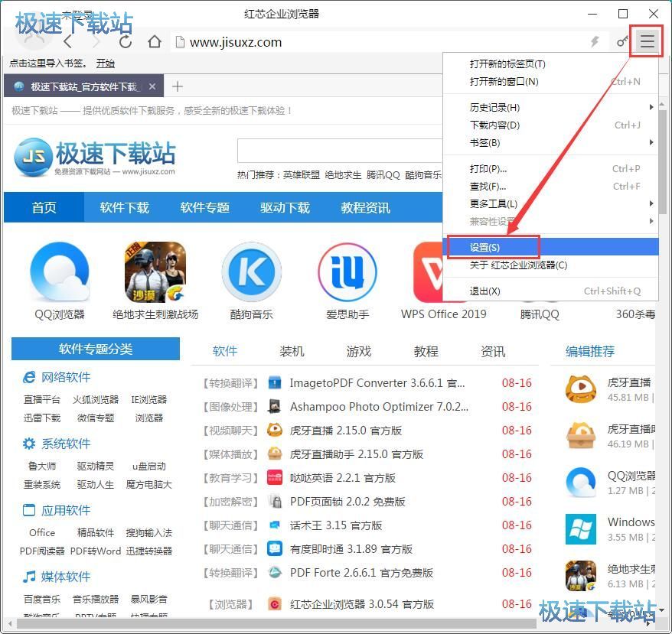The width and height of the screenshot is (672, 634).
Task: Click the Ashampoo Photo Optimizer row icon
Action: [274, 406]
